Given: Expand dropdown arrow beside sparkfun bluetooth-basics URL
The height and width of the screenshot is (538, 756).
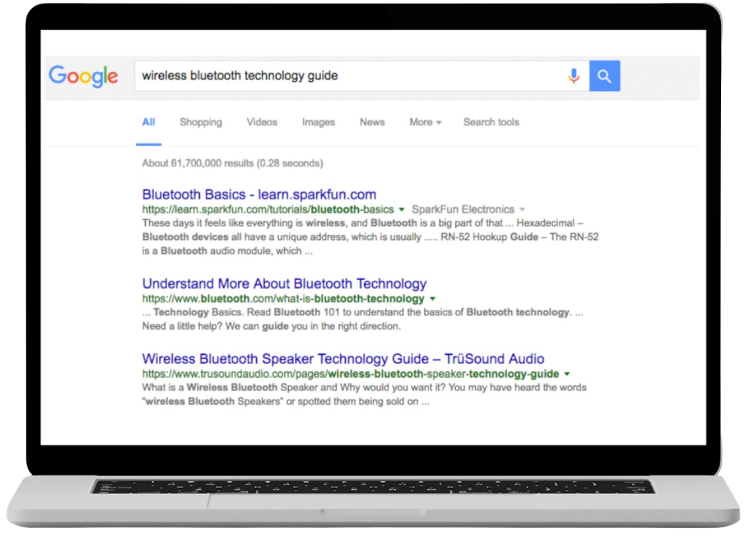Looking at the screenshot, I should click(402, 210).
